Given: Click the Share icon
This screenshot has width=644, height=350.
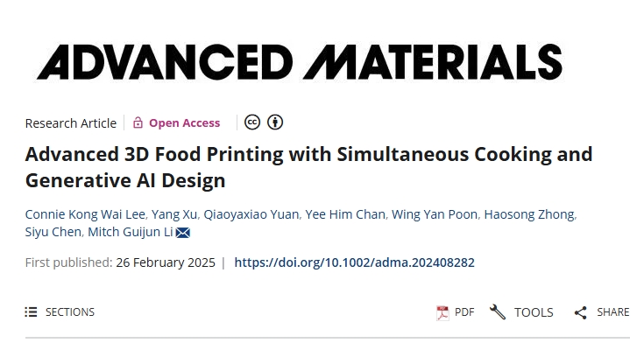Looking at the screenshot, I should click(x=580, y=312).
